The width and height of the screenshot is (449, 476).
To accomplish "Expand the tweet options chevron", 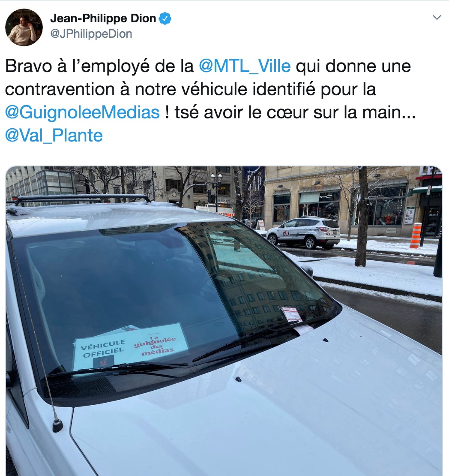I will (437, 17).
